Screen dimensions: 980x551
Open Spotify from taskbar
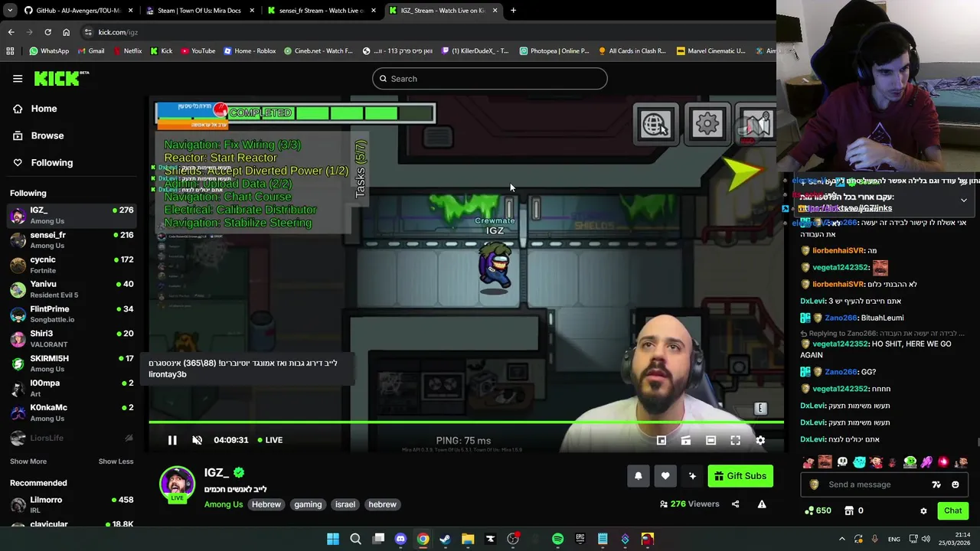557,539
